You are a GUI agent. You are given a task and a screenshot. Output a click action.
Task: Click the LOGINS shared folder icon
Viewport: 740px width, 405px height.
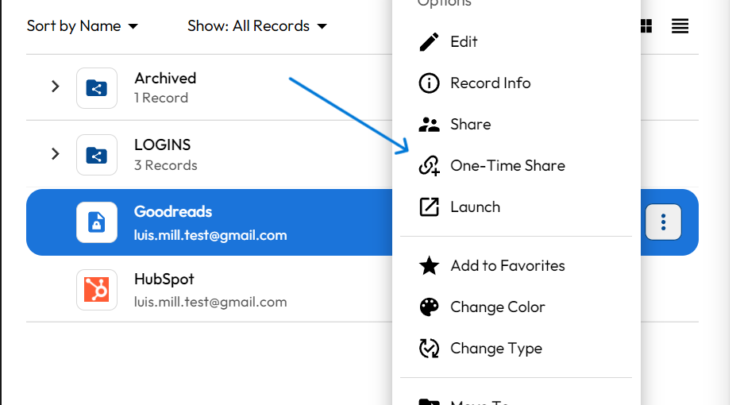97,155
